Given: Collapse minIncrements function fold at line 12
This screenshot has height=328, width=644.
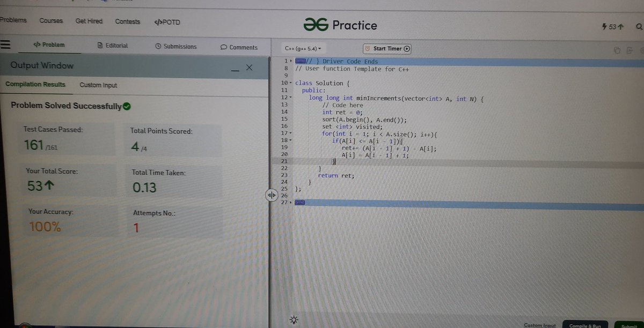Looking at the screenshot, I should 290,98.
